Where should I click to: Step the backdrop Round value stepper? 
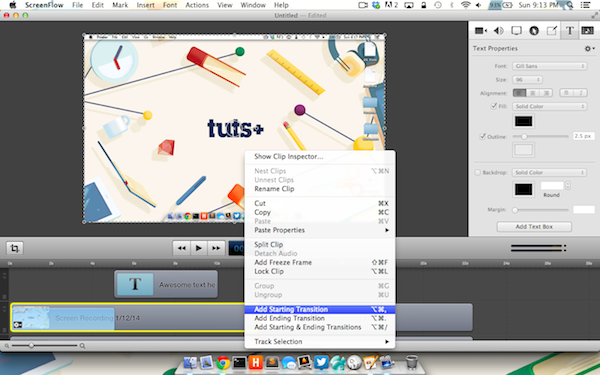(x=568, y=186)
